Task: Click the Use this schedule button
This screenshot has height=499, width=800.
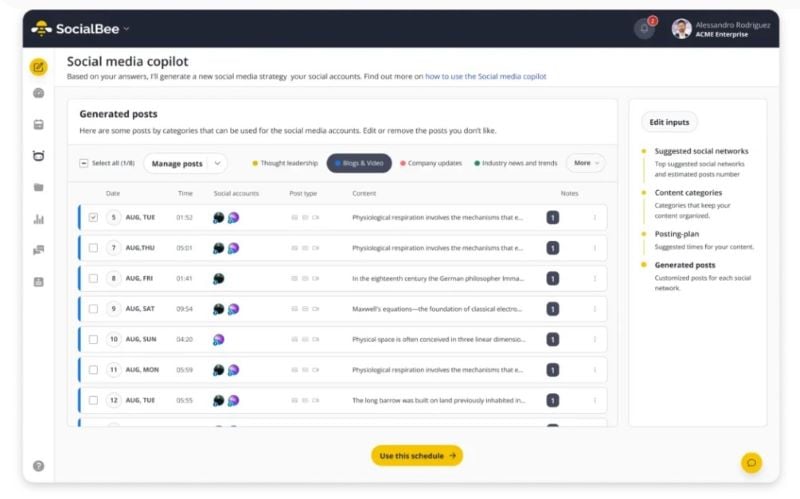Action: [417, 455]
